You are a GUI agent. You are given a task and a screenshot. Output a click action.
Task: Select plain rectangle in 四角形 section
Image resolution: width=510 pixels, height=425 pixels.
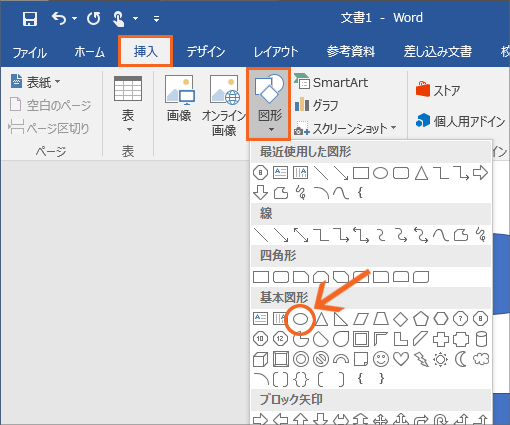pos(261,277)
